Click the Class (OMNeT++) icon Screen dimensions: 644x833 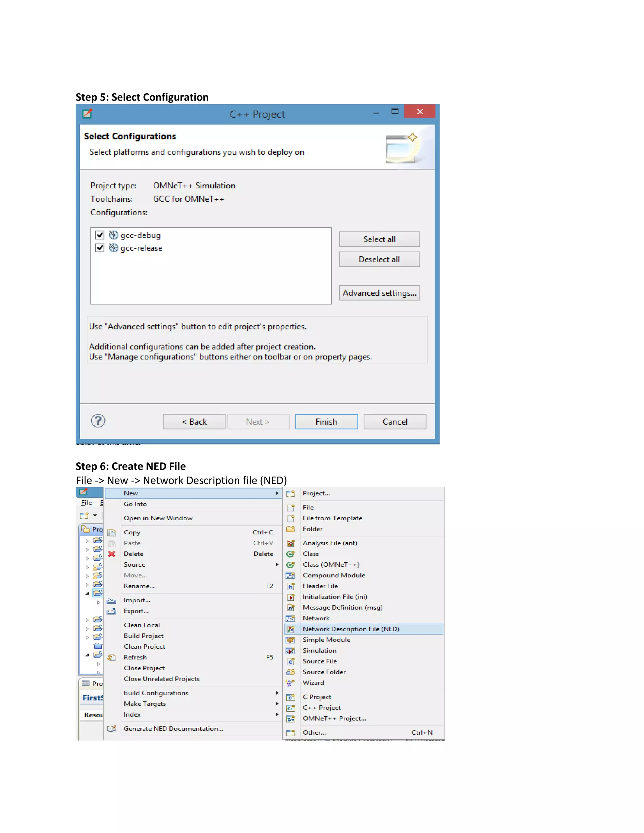(291, 565)
